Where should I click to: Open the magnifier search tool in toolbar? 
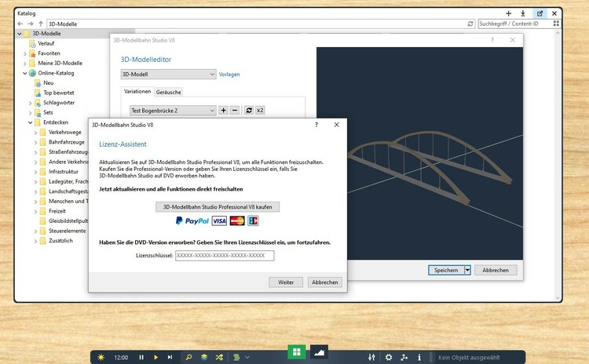tap(188, 357)
